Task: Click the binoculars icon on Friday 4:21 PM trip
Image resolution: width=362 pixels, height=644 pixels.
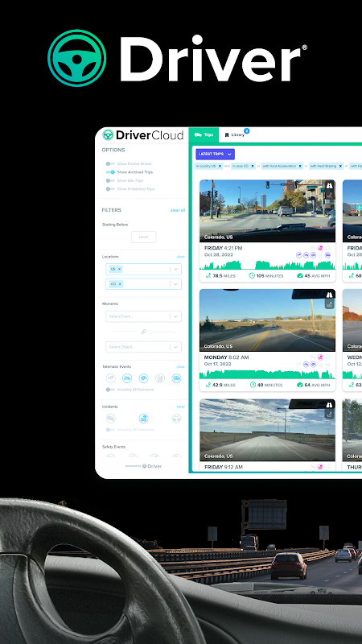Action: [x=329, y=186]
